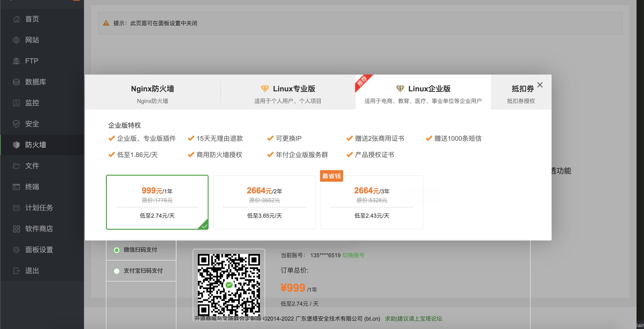
Task: Choose the 999元/1年 plan card
Action: coord(157,202)
